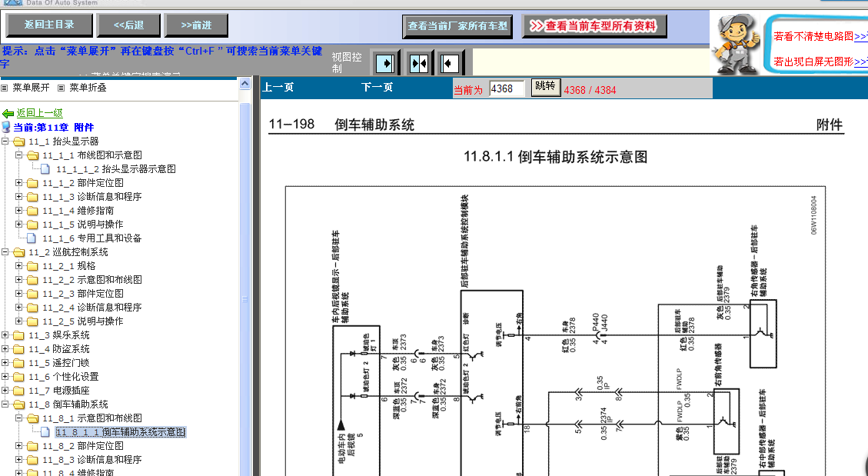868x476 pixels.
Task: Click the >>前进 forward button
Action: pyautogui.click(x=197, y=25)
